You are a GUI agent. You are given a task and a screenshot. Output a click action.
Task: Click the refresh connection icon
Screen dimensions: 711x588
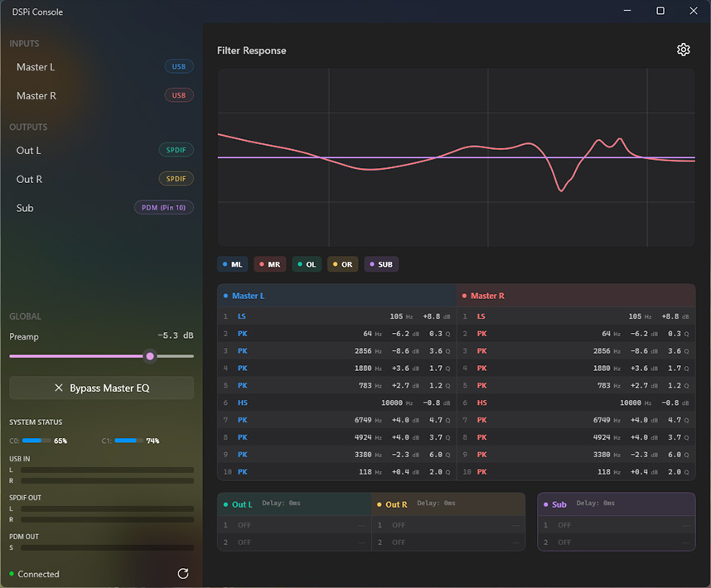click(x=183, y=574)
